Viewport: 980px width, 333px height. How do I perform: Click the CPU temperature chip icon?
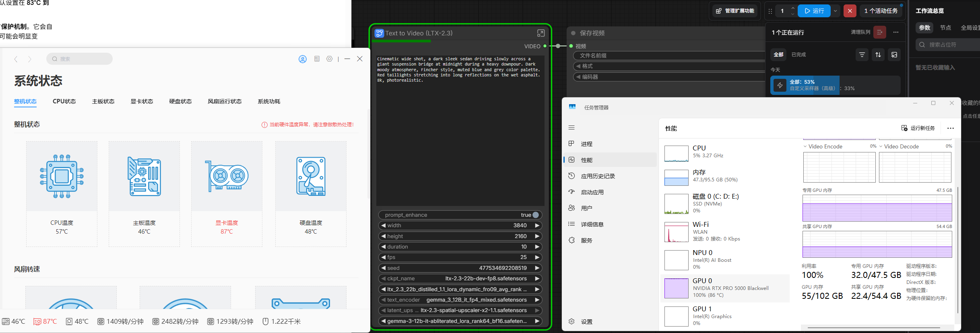62,176
